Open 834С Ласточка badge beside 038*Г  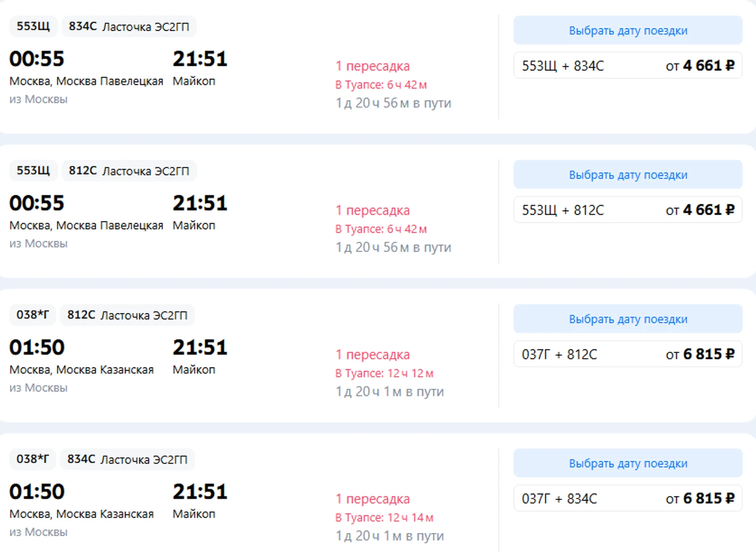pyautogui.click(x=127, y=460)
